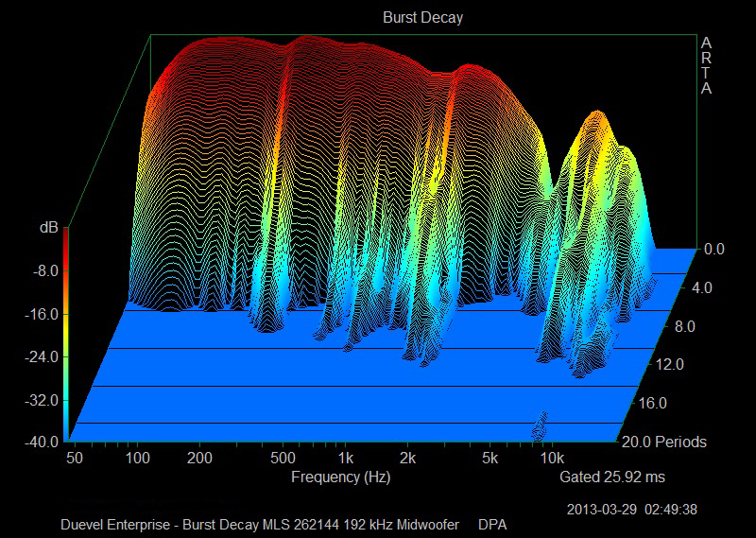Screen dimensions: 756x538
Task: Click the 5k frequency tick label
Action: tap(490, 458)
